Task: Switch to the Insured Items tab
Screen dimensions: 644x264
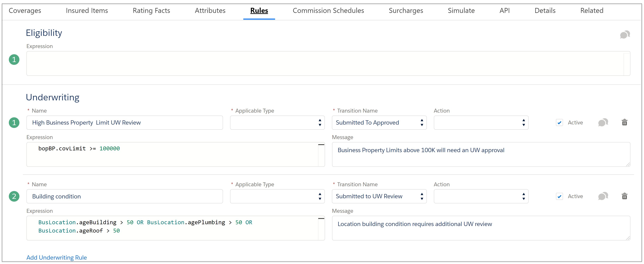Action: pos(87,11)
